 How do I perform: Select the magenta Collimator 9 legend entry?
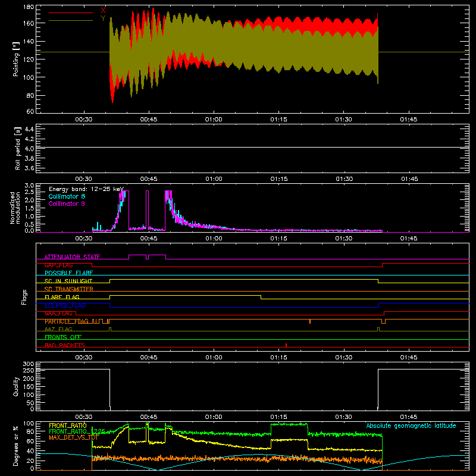[x=67, y=203]
